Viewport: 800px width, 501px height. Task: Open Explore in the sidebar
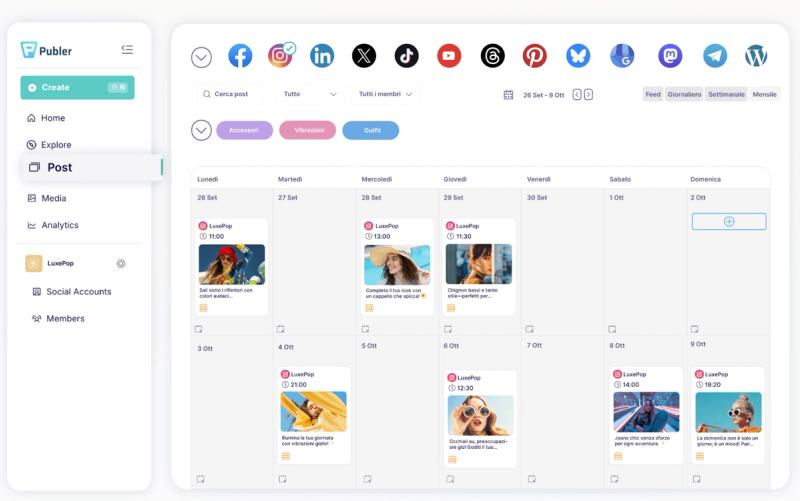coord(49,145)
